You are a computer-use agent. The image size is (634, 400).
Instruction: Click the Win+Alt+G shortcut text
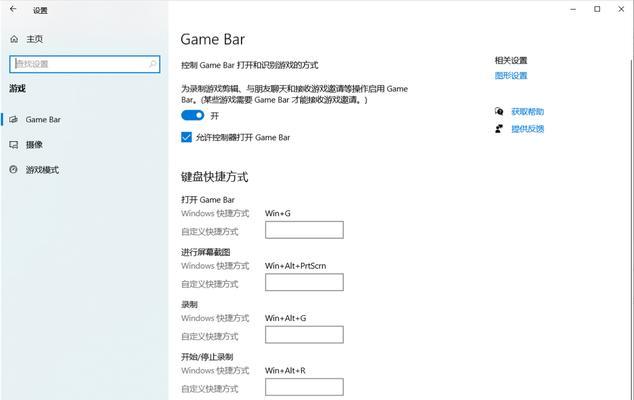point(285,318)
